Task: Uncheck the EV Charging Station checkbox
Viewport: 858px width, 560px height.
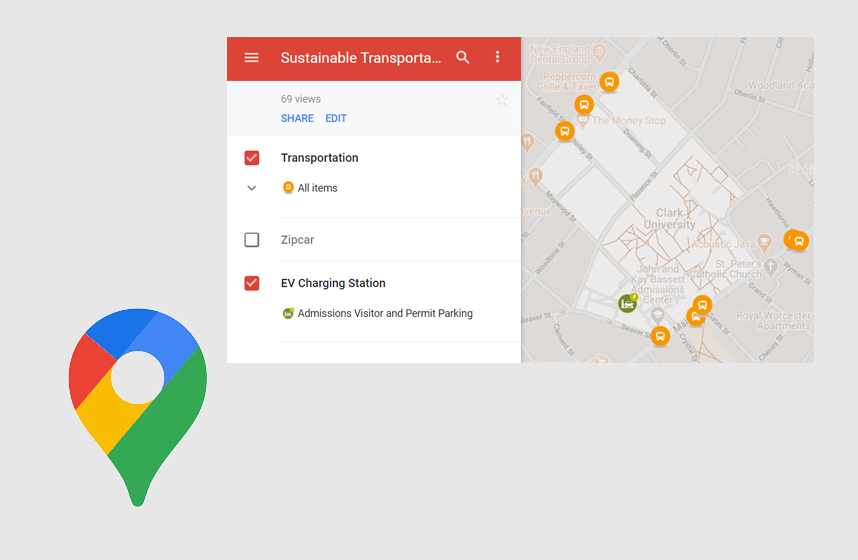Action: (x=252, y=283)
